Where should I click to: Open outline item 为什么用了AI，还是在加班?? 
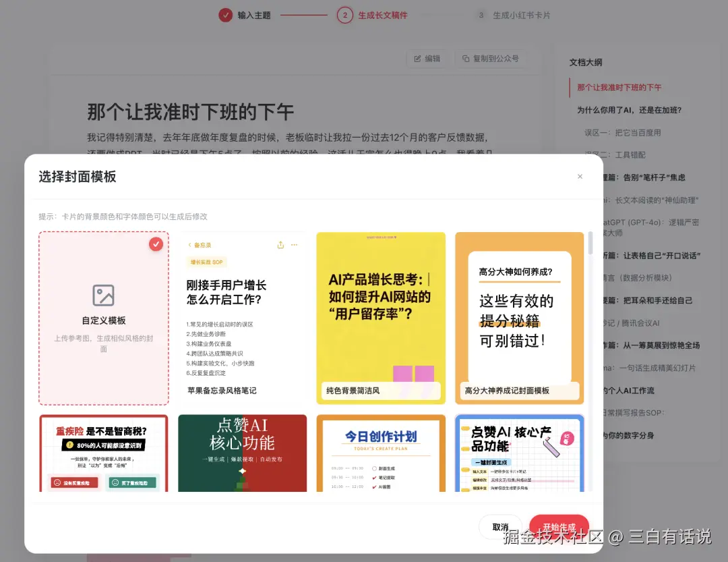pyautogui.click(x=630, y=110)
